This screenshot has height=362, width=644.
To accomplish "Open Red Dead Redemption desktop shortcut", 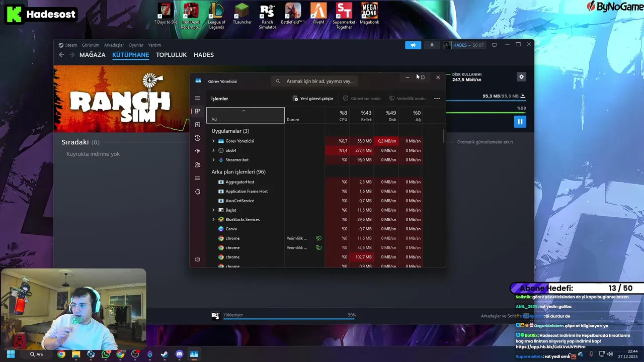I will click(x=191, y=16).
